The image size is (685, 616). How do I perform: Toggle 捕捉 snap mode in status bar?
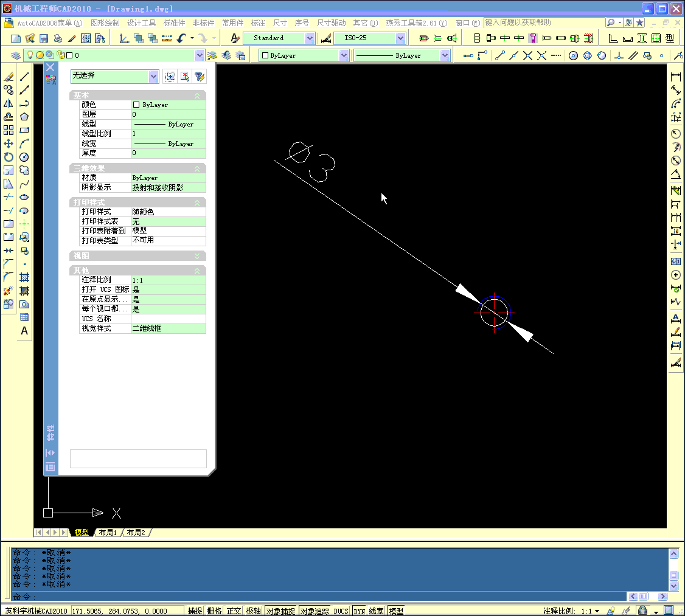[x=195, y=611]
